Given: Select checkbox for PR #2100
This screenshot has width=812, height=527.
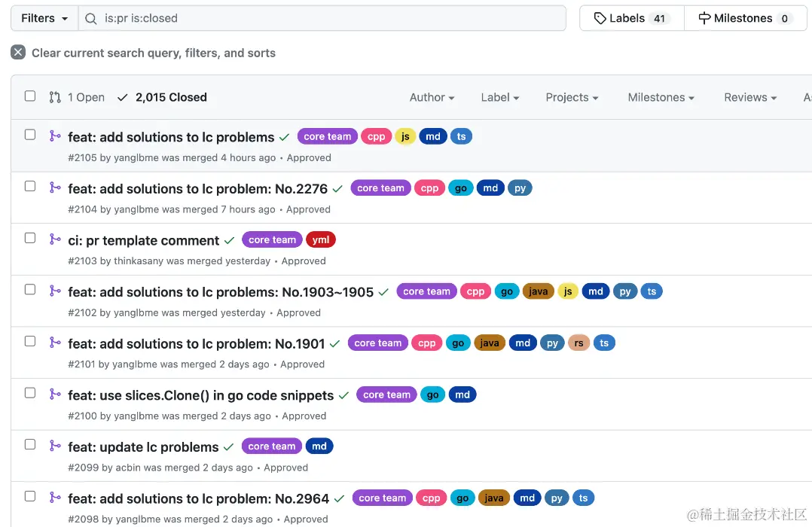Looking at the screenshot, I should pyautogui.click(x=30, y=393).
